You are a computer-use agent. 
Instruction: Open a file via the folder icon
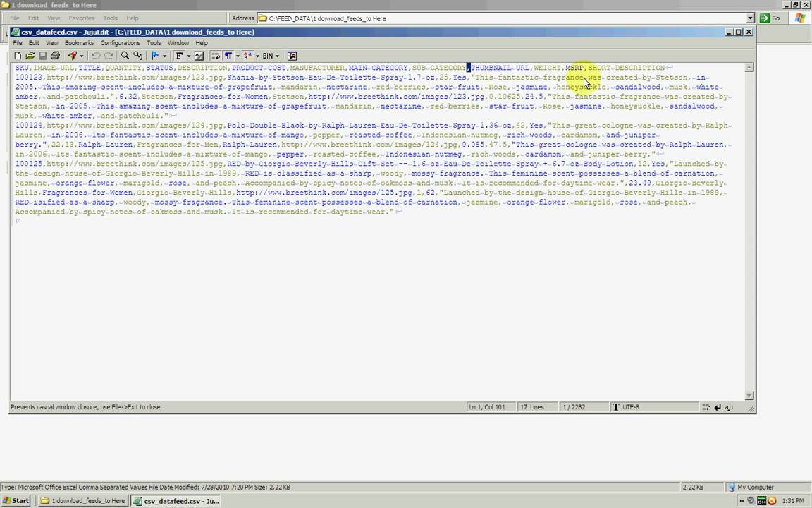[x=30, y=56]
